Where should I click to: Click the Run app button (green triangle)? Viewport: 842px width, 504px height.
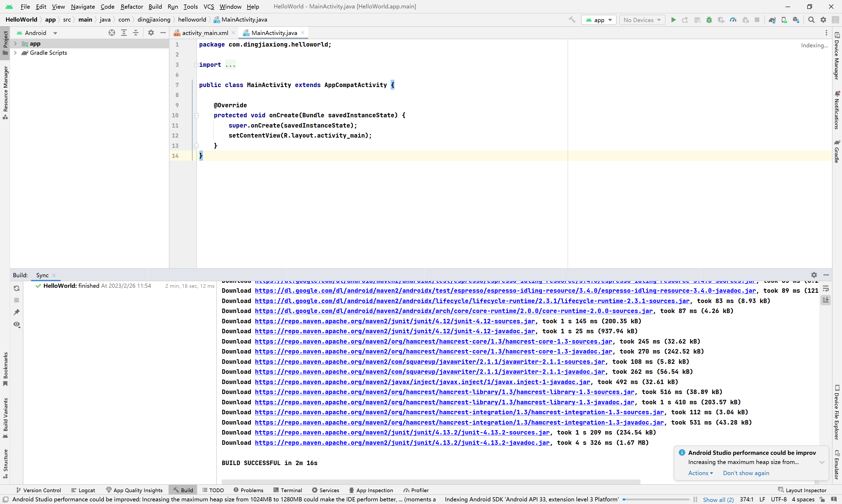pyautogui.click(x=673, y=19)
